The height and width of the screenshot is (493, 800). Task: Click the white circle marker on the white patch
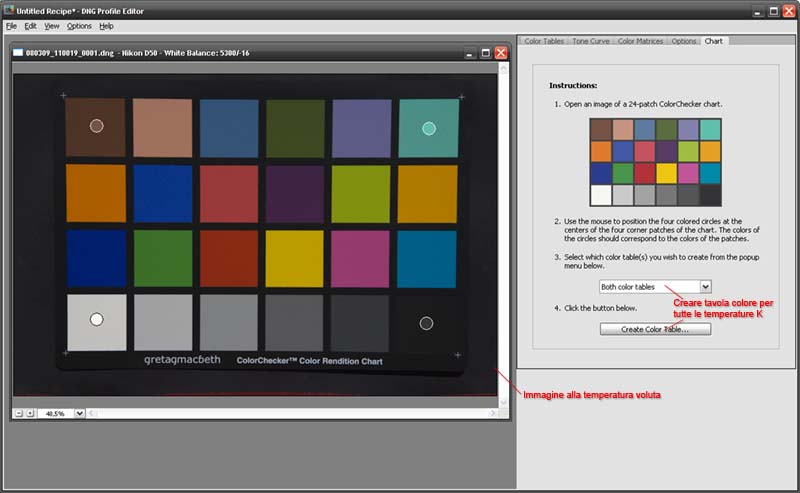(96, 319)
